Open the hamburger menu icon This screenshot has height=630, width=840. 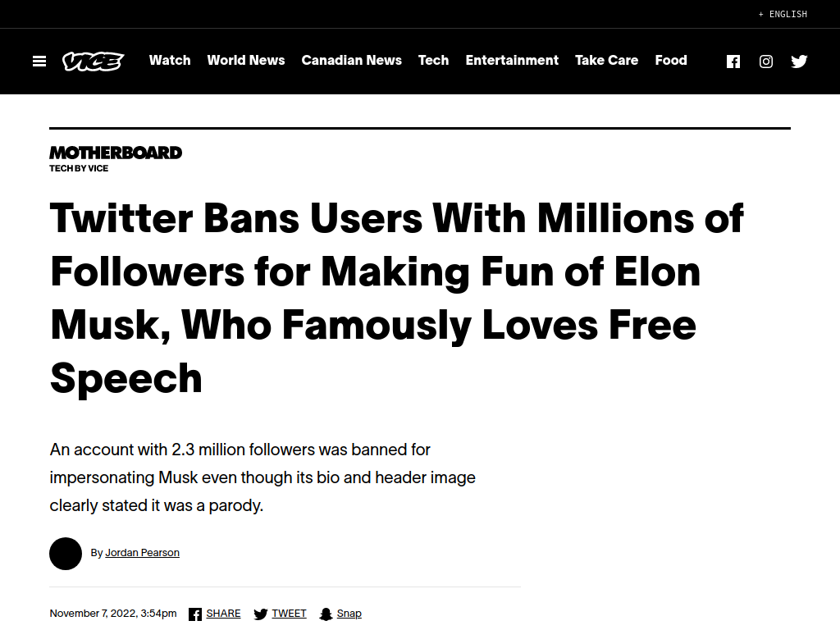point(39,61)
